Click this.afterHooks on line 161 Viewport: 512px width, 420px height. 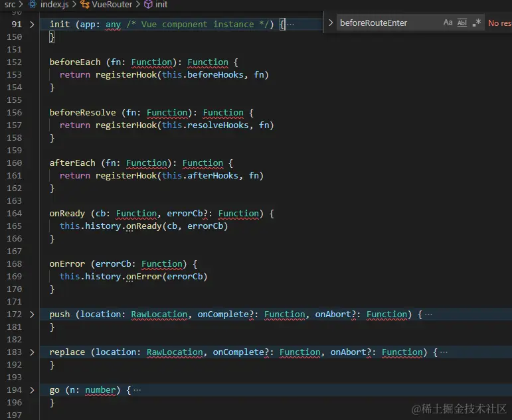click(200, 176)
